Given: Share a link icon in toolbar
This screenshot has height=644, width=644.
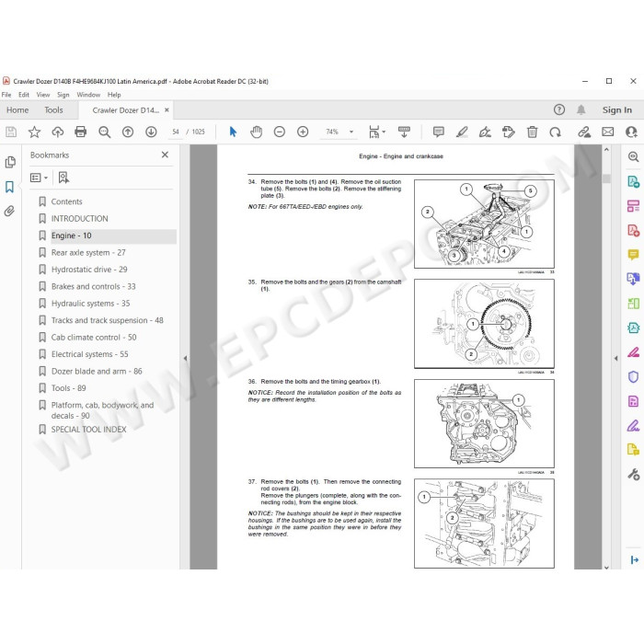Looking at the screenshot, I should pyautogui.click(x=584, y=132).
